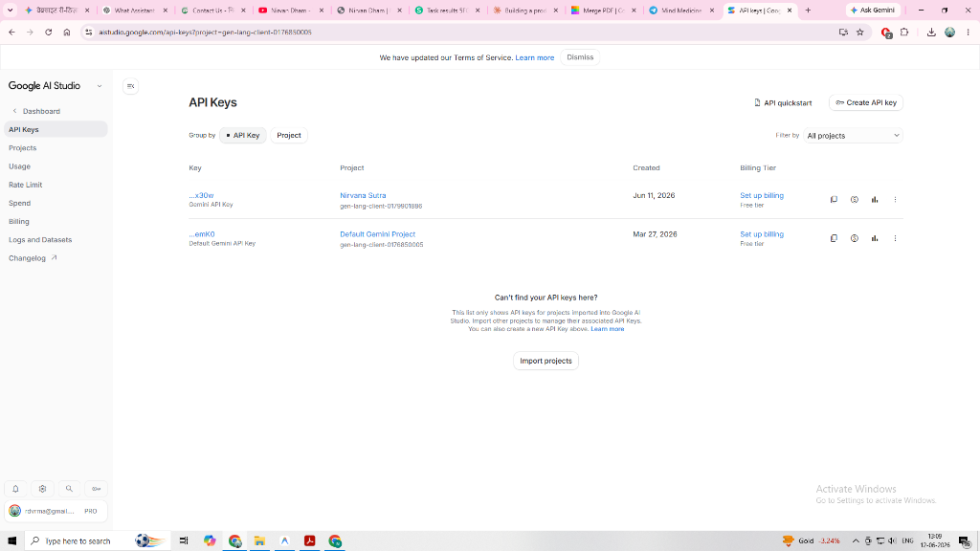The height and width of the screenshot is (551, 980).
Task: Select API Keys in the sidebar
Action: [56, 129]
